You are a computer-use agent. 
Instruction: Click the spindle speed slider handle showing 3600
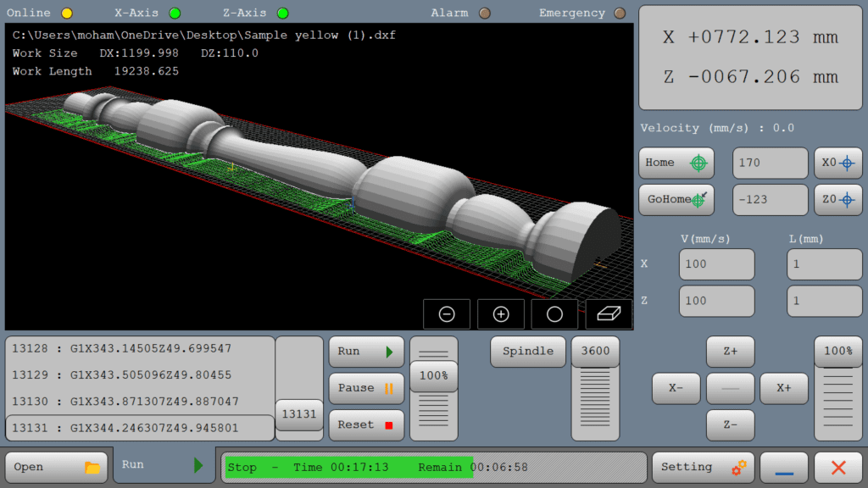pos(595,352)
